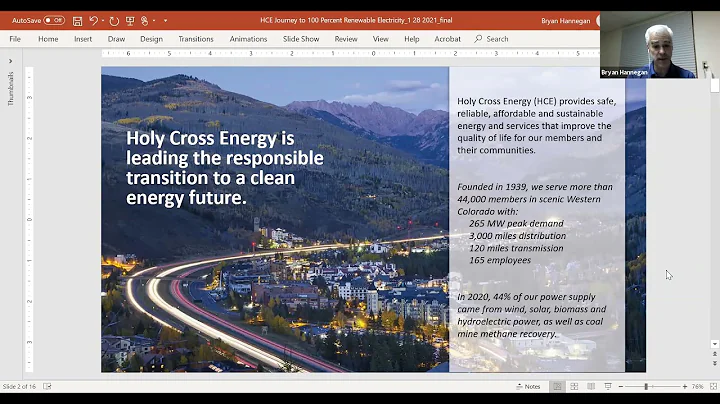Viewport: 720px width, 404px height.
Task: Click the vertical ruler beside the slide
Action: coord(29,219)
